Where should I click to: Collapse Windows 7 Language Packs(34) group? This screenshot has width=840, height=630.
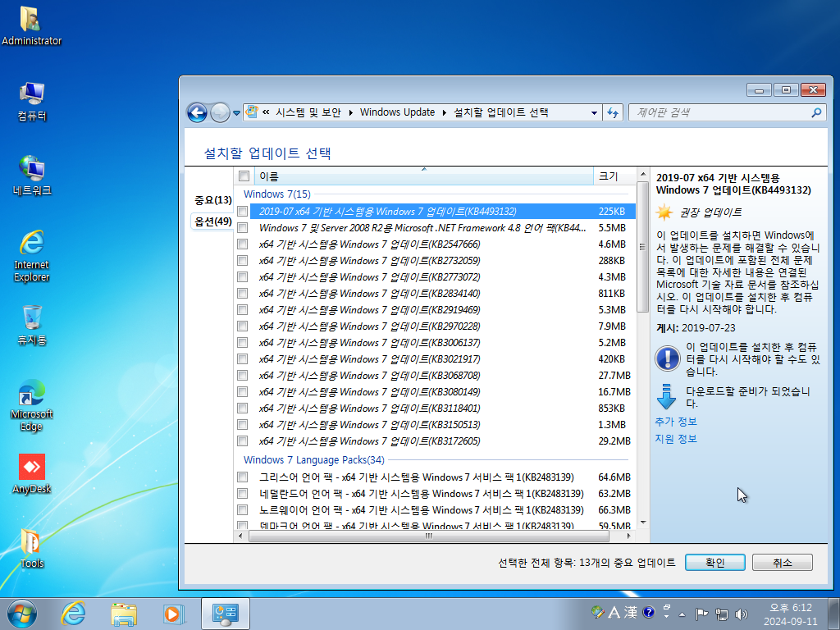[313, 459]
